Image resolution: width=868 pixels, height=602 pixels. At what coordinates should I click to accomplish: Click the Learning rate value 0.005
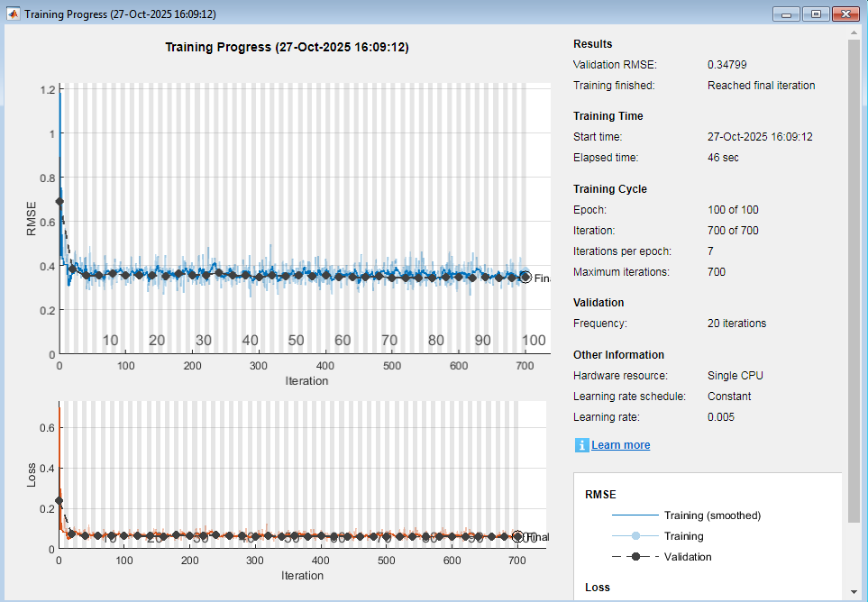pyautogui.click(x=721, y=417)
